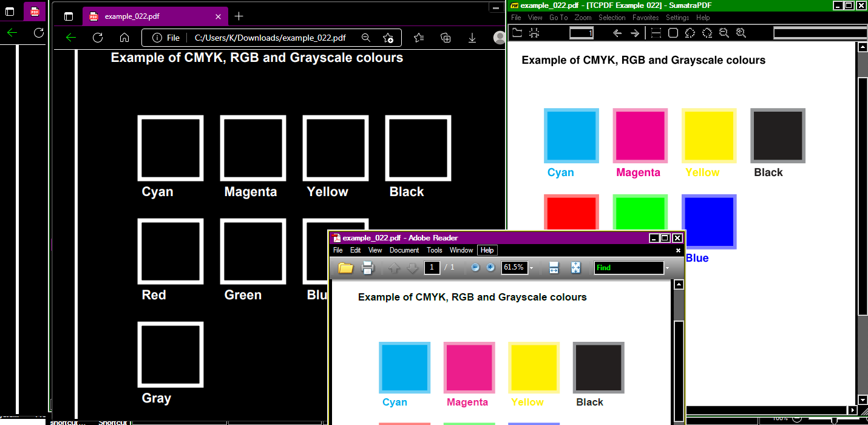Click Blue color swatch in SumatraPDF document
This screenshot has width=868, height=425.
(709, 222)
